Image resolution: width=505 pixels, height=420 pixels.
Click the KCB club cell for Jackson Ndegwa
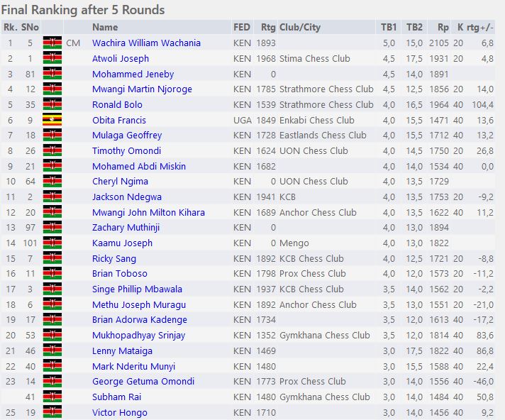point(287,197)
